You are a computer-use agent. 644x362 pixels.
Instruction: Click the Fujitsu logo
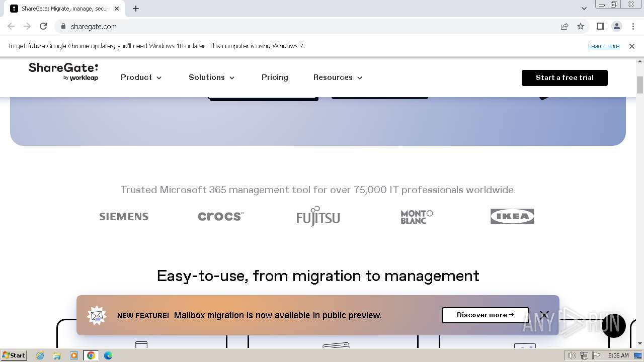[x=318, y=216]
